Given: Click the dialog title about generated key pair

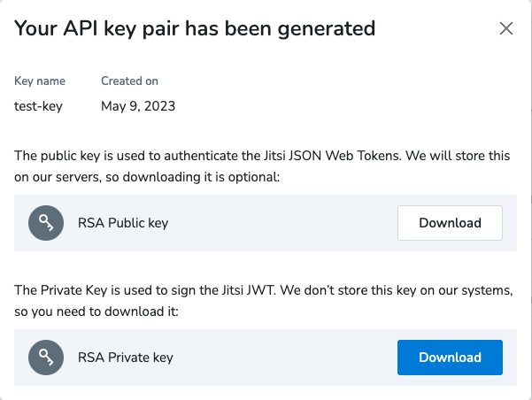Looking at the screenshot, I should pyautogui.click(x=195, y=28).
